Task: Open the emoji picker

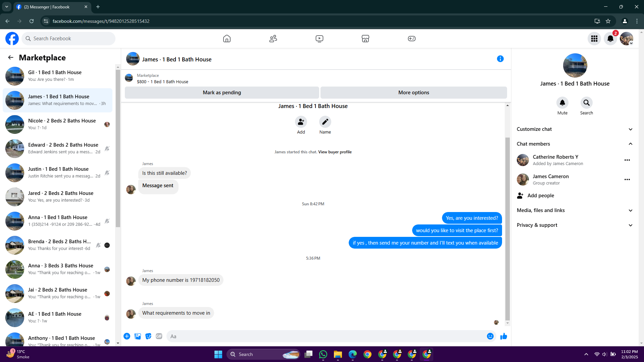Action: click(x=490, y=336)
